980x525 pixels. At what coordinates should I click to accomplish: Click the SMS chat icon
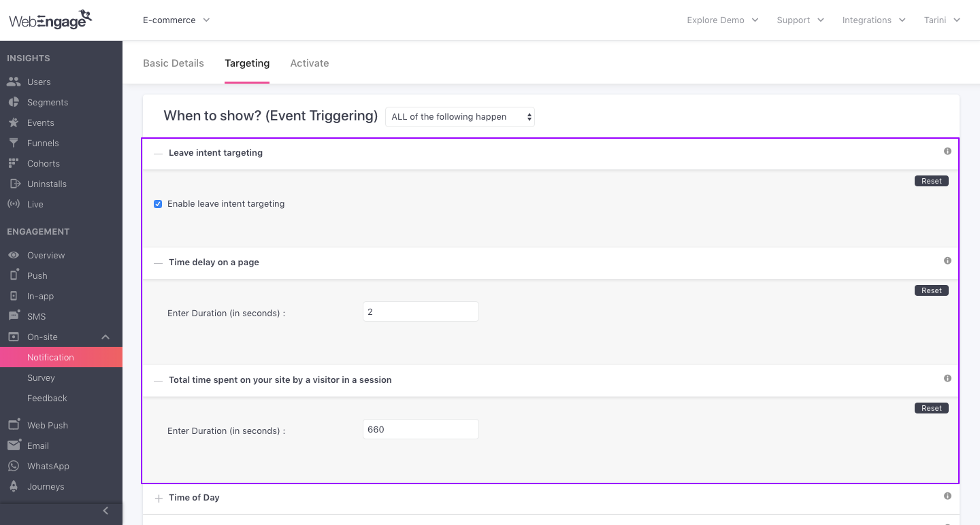pos(14,316)
